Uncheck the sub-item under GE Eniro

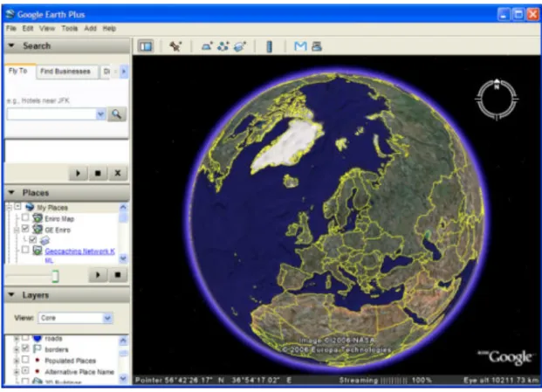pyautogui.click(x=33, y=239)
